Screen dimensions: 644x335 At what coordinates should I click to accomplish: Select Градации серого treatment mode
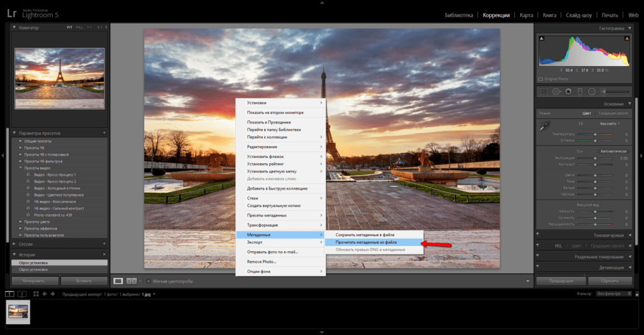pyautogui.click(x=613, y=113)
